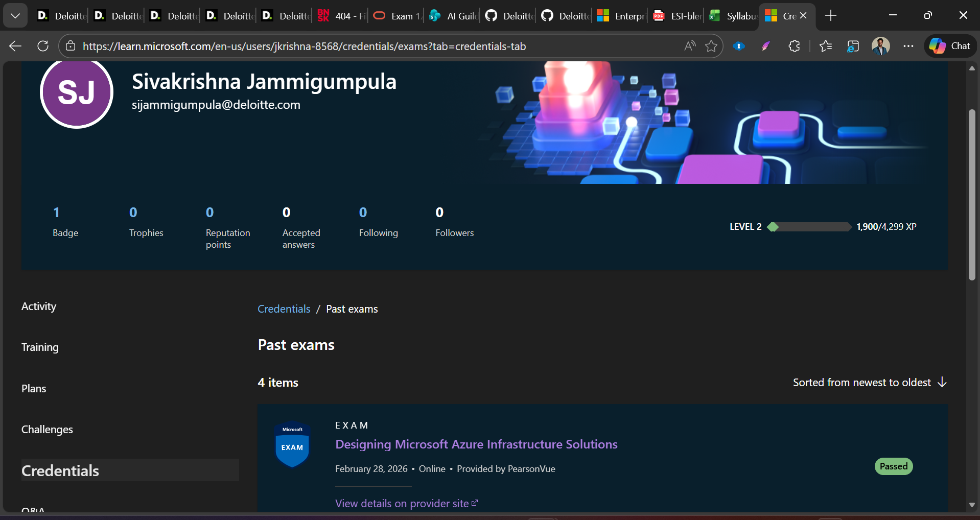
Task: Click the Microsoft EXAM badge icon
Action: coord(292,444)
